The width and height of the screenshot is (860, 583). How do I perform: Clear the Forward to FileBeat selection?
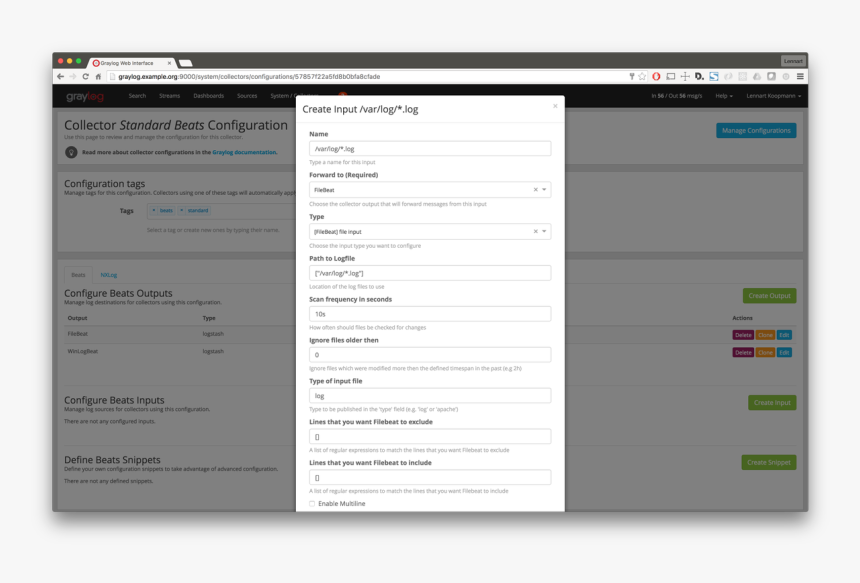click(x=536, y=190)
